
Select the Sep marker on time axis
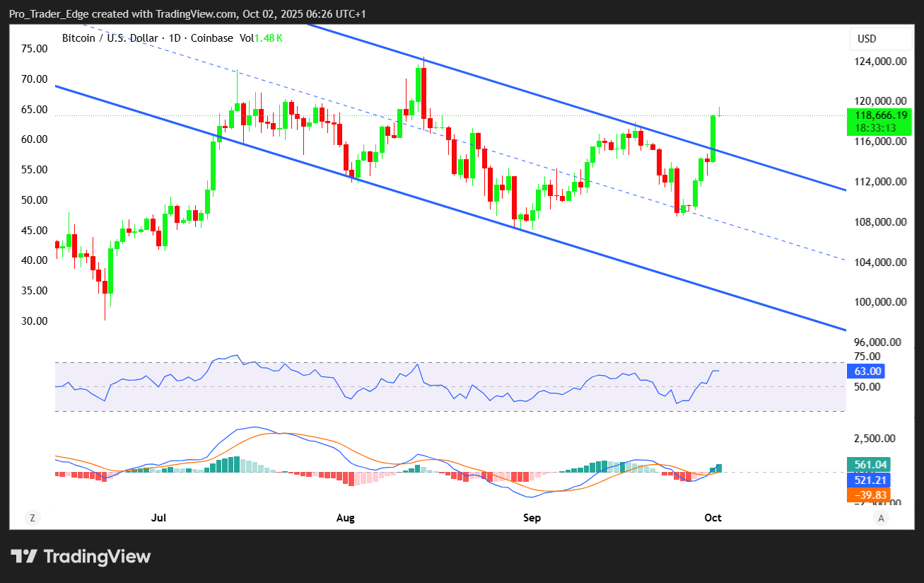532,518
